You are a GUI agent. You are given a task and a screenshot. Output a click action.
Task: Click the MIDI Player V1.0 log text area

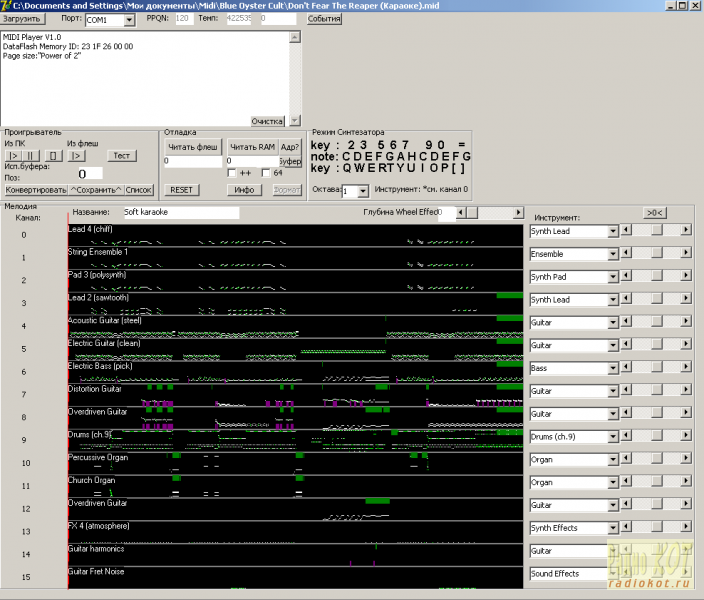(145, 78)
